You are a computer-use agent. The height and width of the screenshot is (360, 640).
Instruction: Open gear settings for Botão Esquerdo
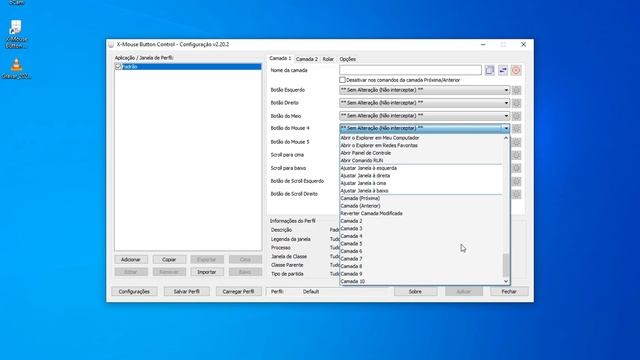tap(516, 90)
